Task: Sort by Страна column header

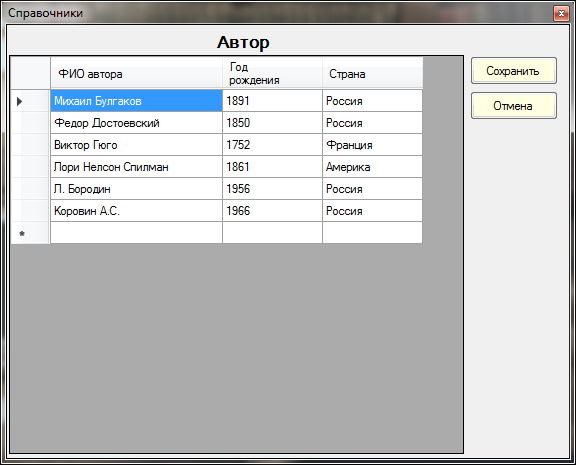Action: (372, 73)
